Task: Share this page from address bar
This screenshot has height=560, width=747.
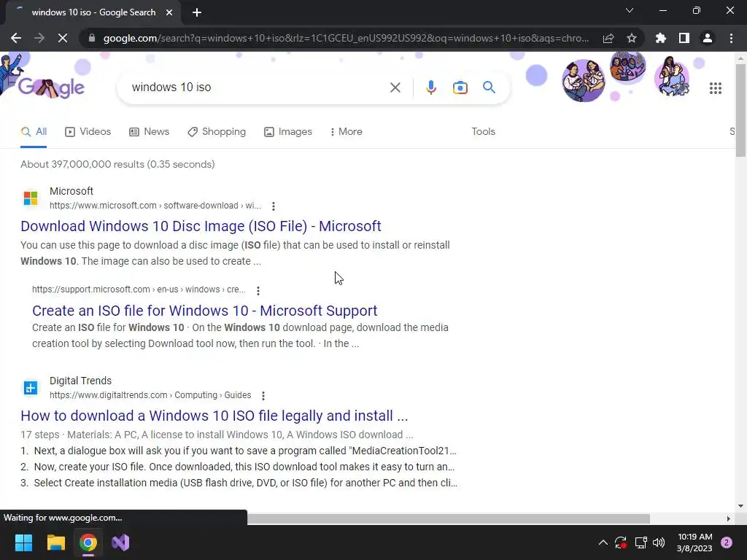Action: 608,38
